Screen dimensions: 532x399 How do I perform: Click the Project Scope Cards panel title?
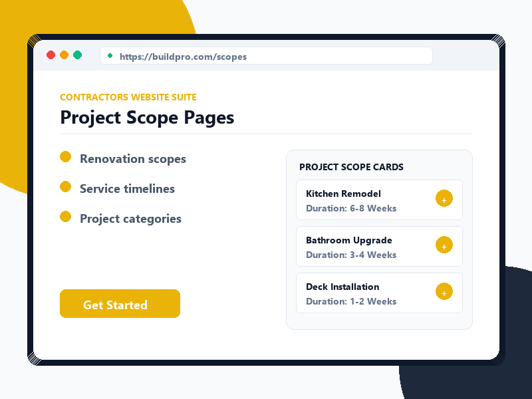tap(351, 167)
